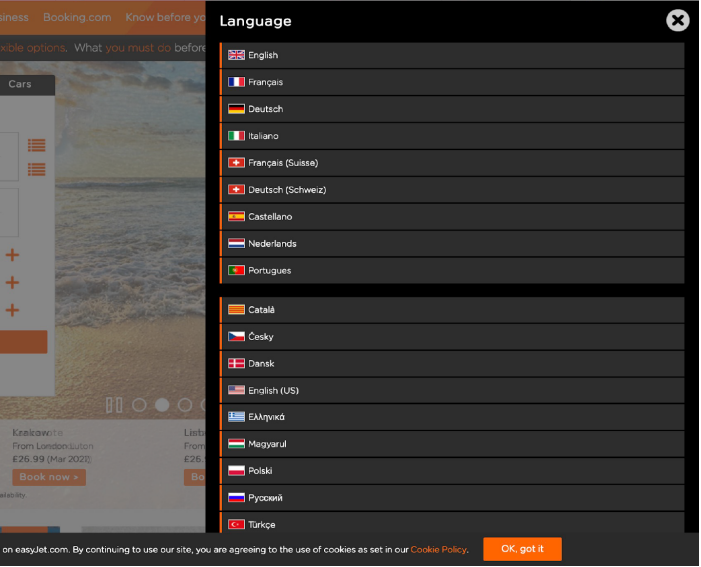Click the Portuguese flag icon
This screenshot has height=567, width=701.
[236, 270]
